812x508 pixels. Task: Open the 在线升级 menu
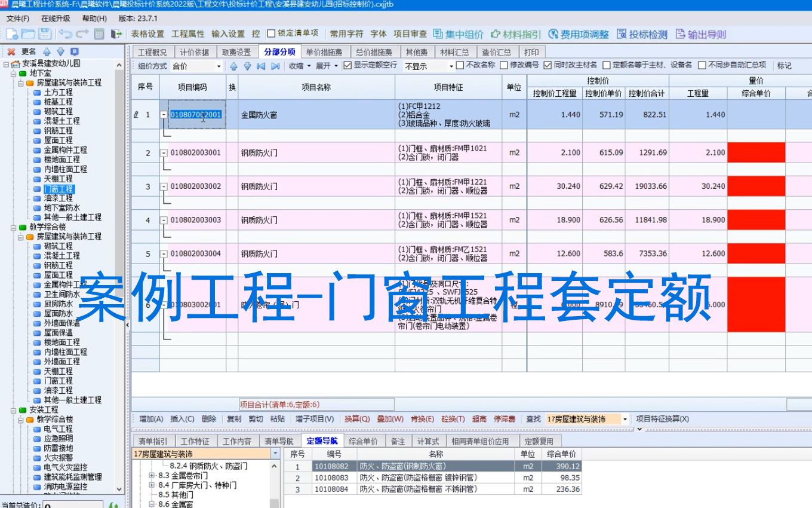point(56,19)
